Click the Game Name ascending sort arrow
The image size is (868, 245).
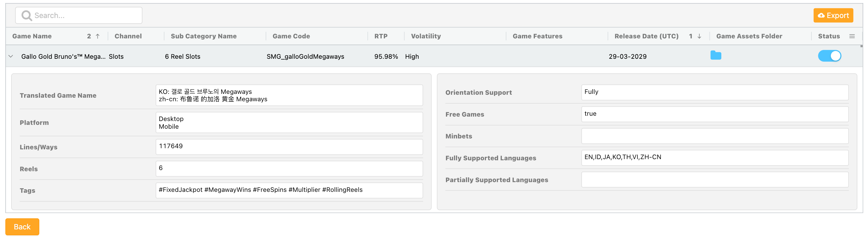tap(97, 36)
